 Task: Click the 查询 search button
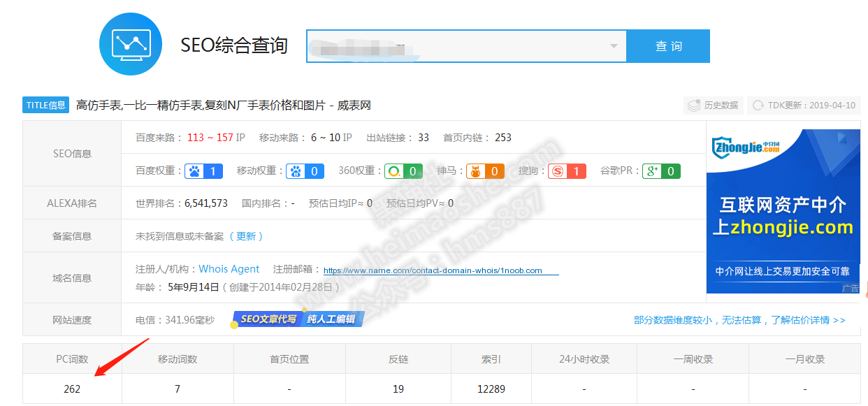[x=668, y=46]
